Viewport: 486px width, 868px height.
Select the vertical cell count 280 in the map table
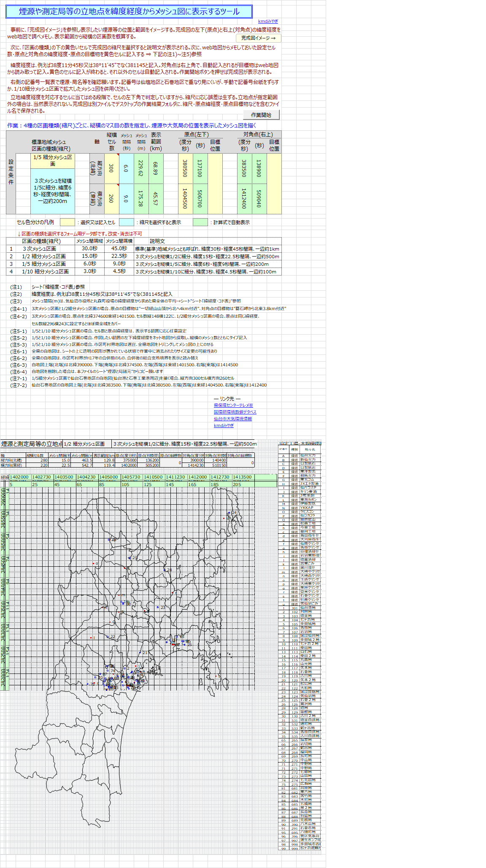pos(37,460)
